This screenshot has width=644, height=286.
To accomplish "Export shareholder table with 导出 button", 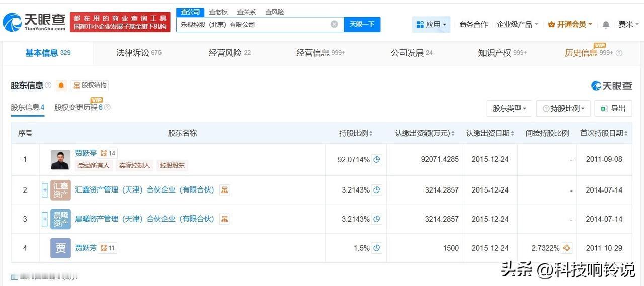I will (613, 108).
